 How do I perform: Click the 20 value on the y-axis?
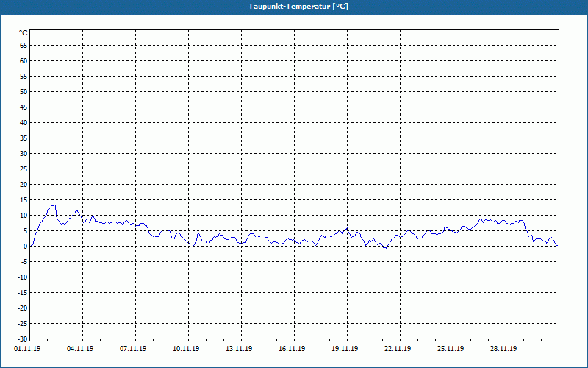point(24,185)
